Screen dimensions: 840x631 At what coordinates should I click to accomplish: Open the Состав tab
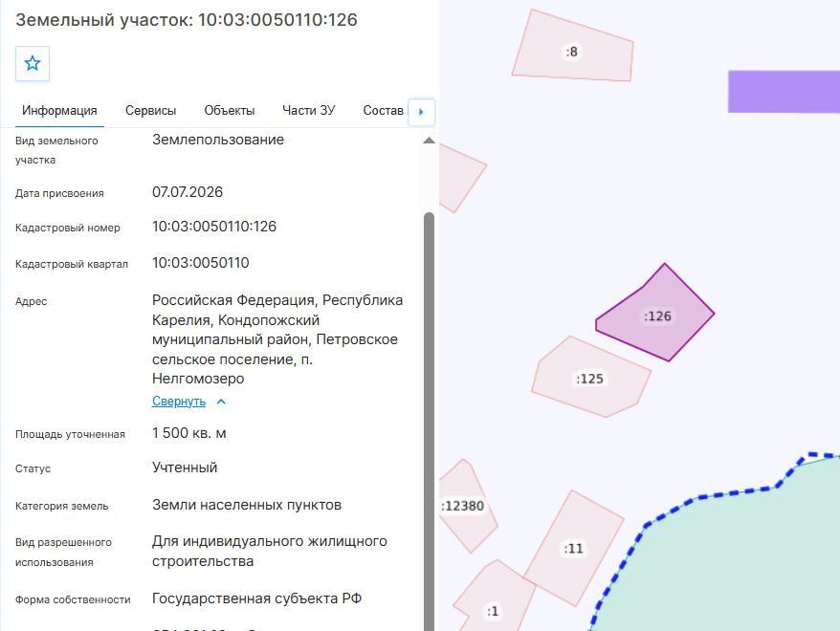click(383, 111)
